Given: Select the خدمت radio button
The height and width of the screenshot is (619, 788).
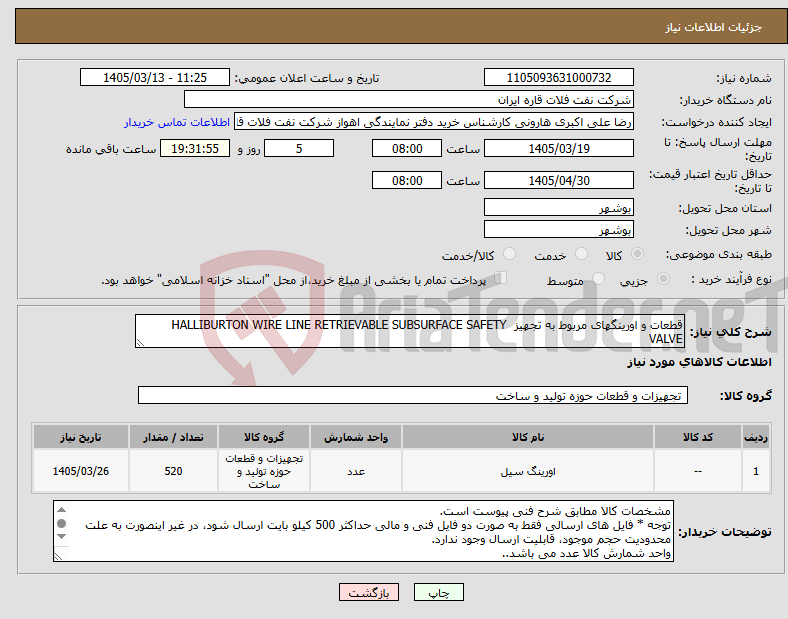Looking at the screenshot, I should coord(581,254).
